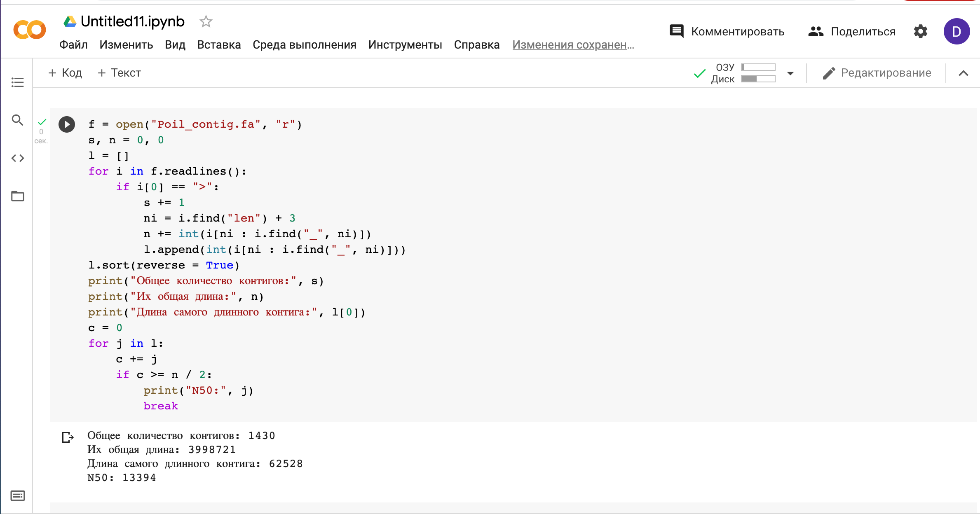
Task: Click the connected runtime checkmark icon
Action: point(699,73)
